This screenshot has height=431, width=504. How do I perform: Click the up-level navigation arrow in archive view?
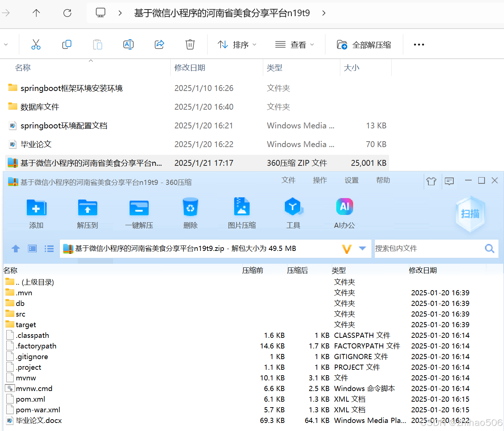pos(15,248)
